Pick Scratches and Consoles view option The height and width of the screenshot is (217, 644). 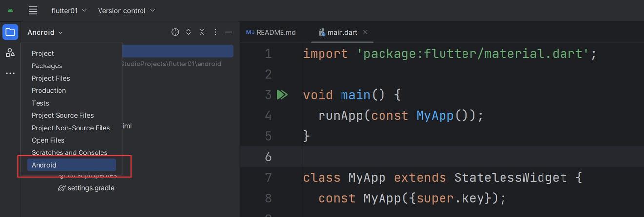(69, 152)
